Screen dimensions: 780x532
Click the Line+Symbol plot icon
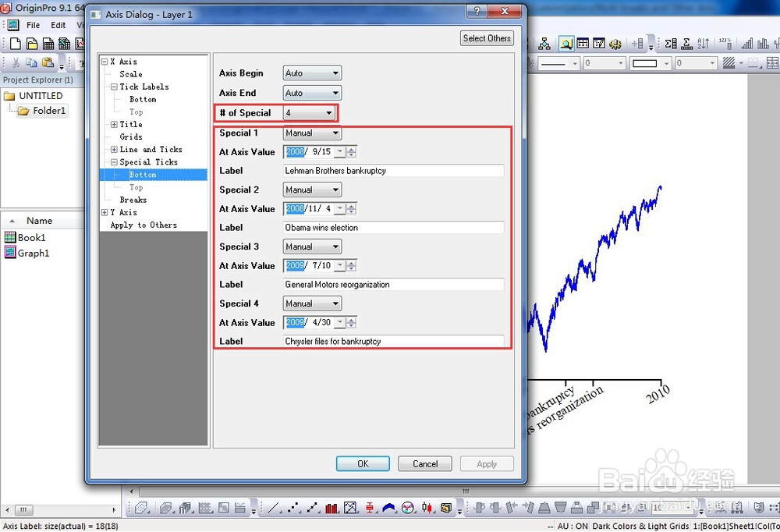(313, 508)
